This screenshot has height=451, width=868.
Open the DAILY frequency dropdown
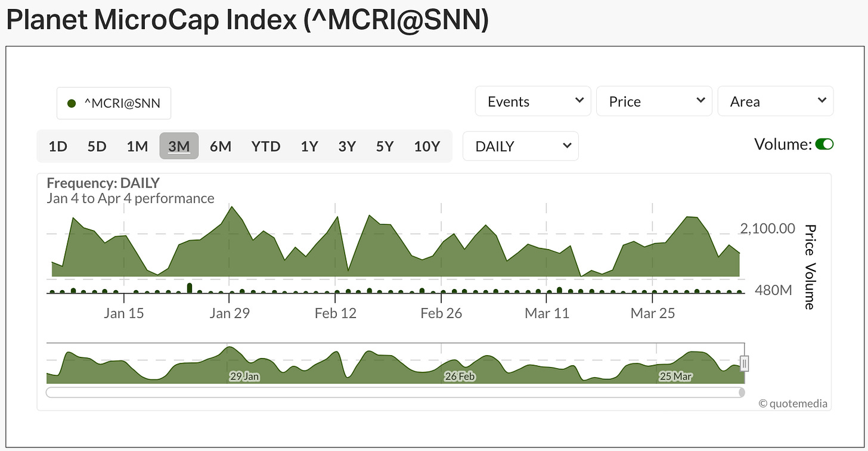520,146
